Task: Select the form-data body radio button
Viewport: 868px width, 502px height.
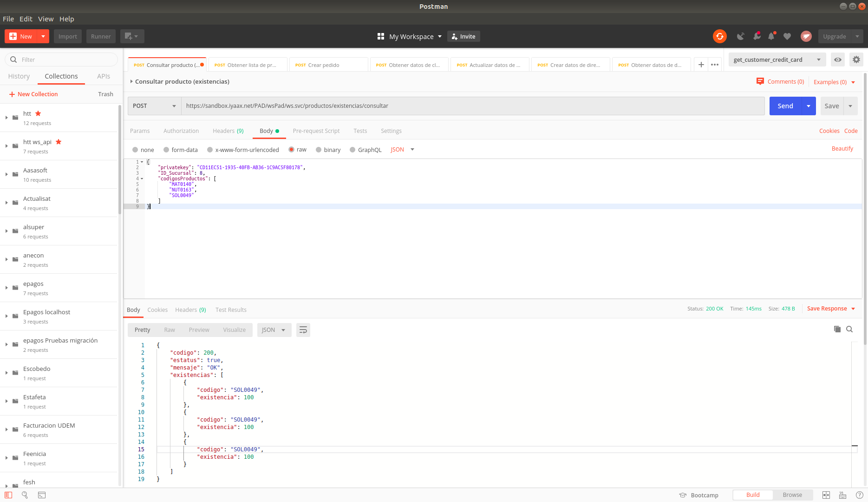Action: click(166, 150)
